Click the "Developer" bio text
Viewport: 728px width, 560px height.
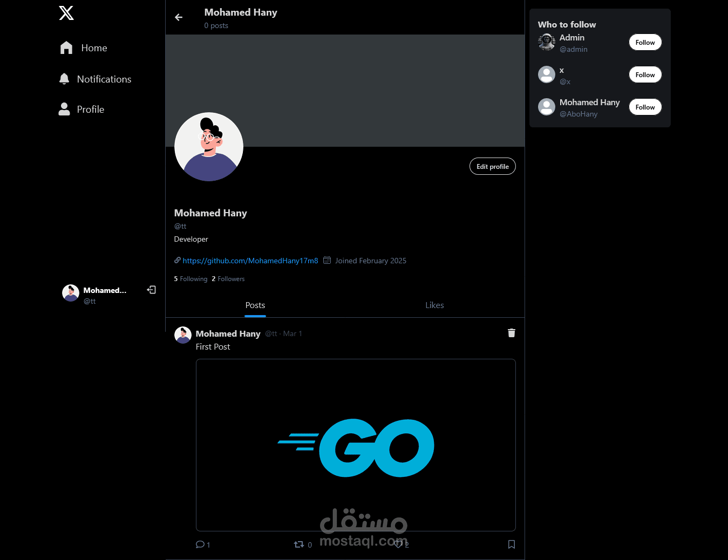coord(191,239)
